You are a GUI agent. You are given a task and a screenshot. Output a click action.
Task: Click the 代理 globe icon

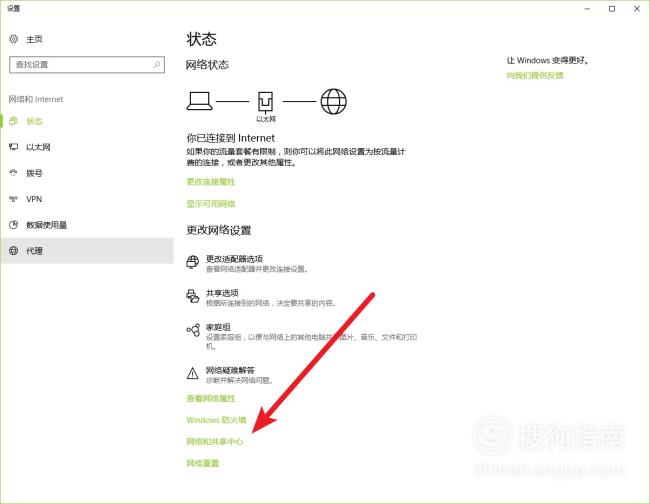click(x=14, y=251)
